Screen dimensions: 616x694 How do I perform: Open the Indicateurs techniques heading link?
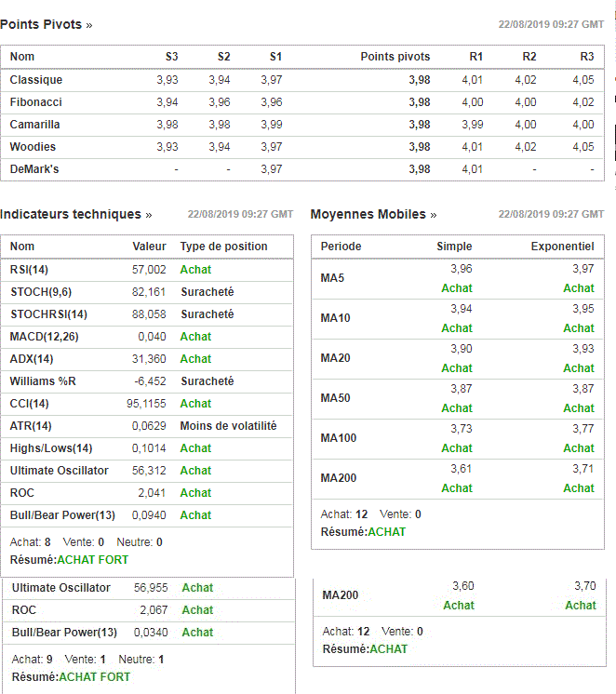coord(75,214)
